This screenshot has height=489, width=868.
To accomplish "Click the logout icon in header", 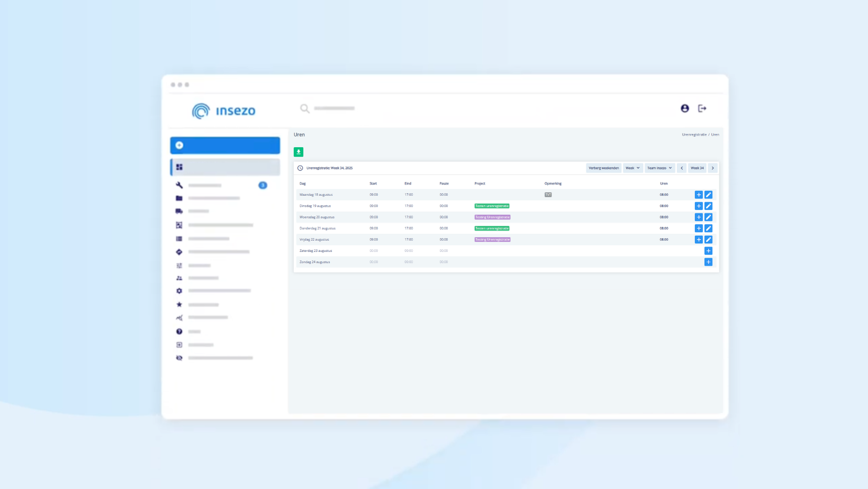I will [702, 108].
